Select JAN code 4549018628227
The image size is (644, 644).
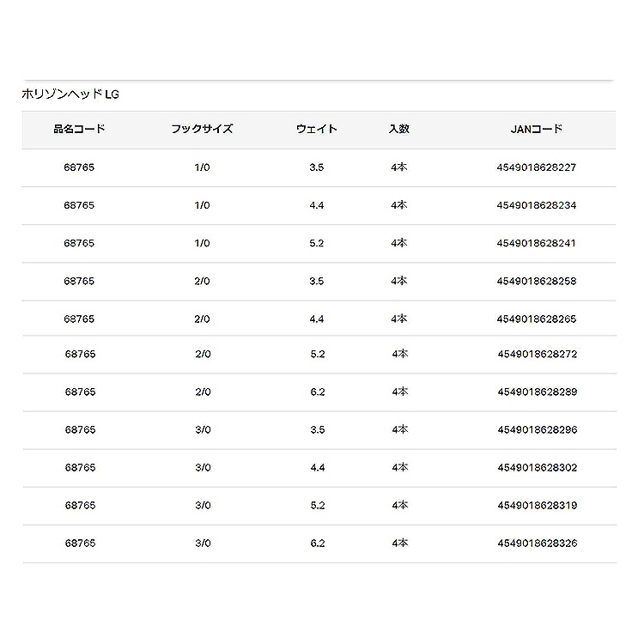tap(536, 168)
